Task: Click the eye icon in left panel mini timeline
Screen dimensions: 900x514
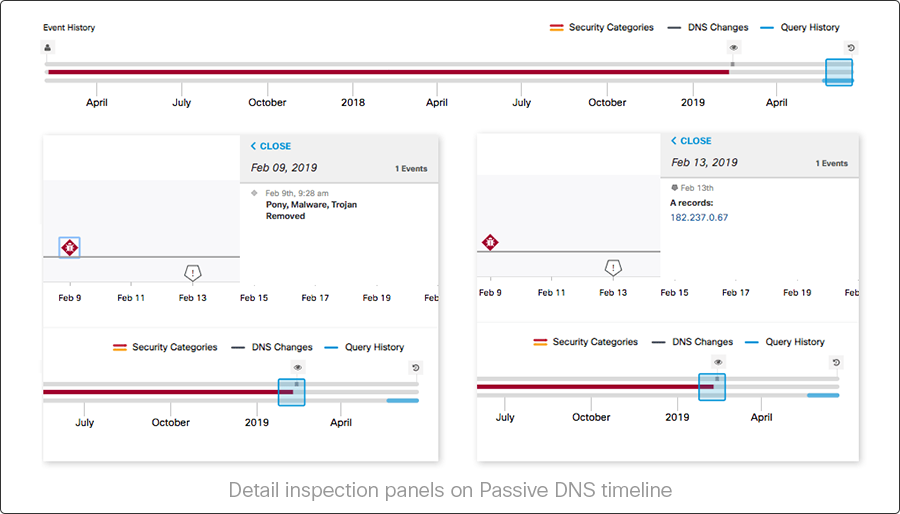Action: pyautogui.click(x=297, y=368)
